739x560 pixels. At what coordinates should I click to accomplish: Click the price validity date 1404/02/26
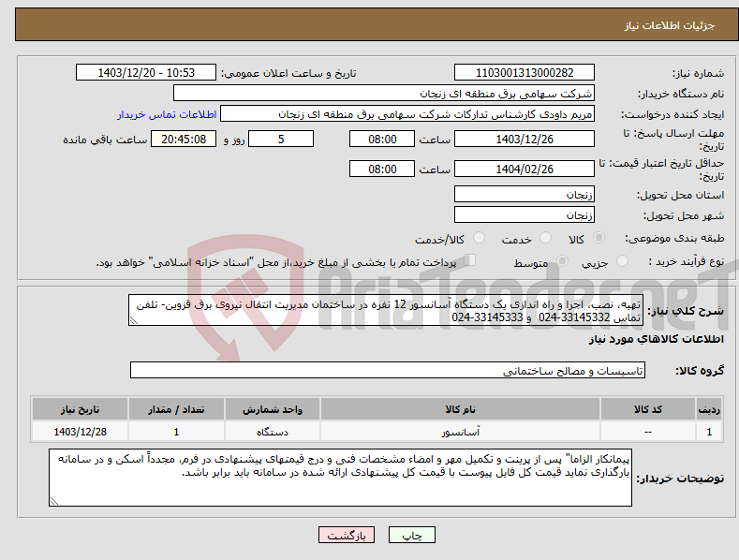pyautogui.click(x=525, y=169)
